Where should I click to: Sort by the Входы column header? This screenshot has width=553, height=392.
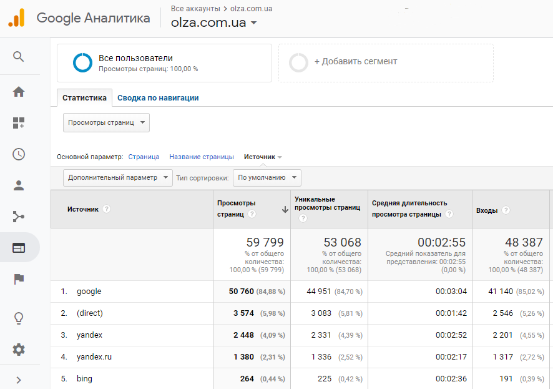point(511,209)
